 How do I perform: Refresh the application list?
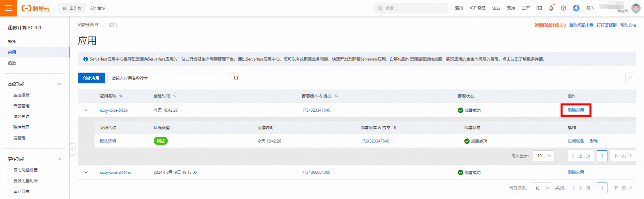pyautogui.click(x=631, y=78)
